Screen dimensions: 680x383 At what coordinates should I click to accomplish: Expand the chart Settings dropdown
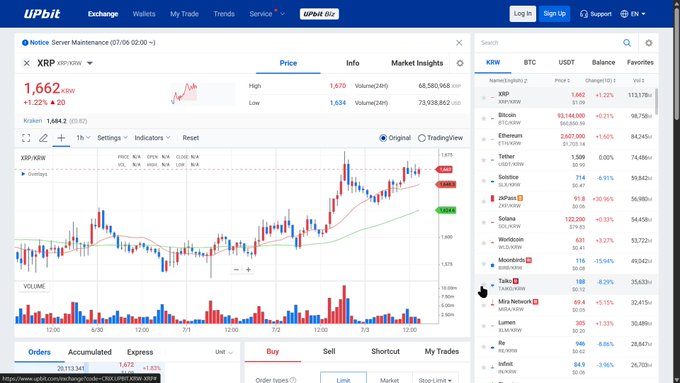[112, 138]
